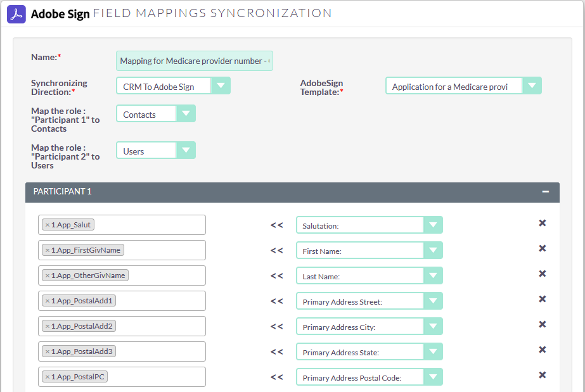Delete the Primary Address Street mapping row
Viewport: 585px width, 392px height.
543,299
